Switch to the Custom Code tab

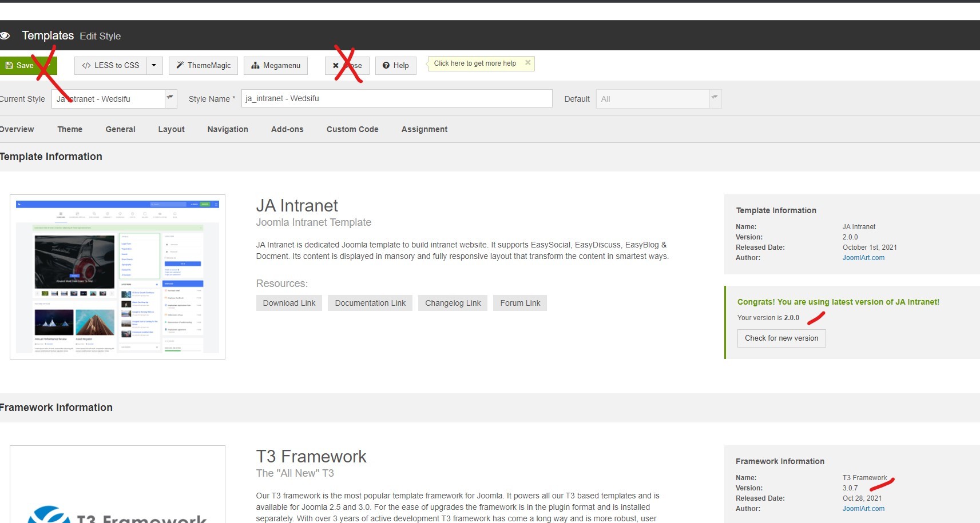(x=352, y=129)
